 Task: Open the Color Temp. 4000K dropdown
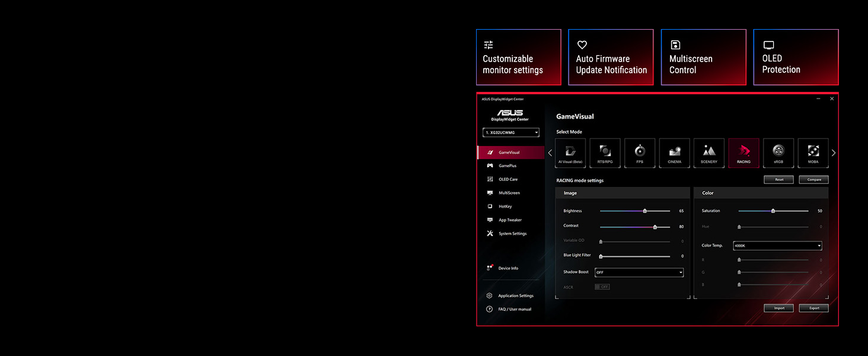[x=777, y=246]
